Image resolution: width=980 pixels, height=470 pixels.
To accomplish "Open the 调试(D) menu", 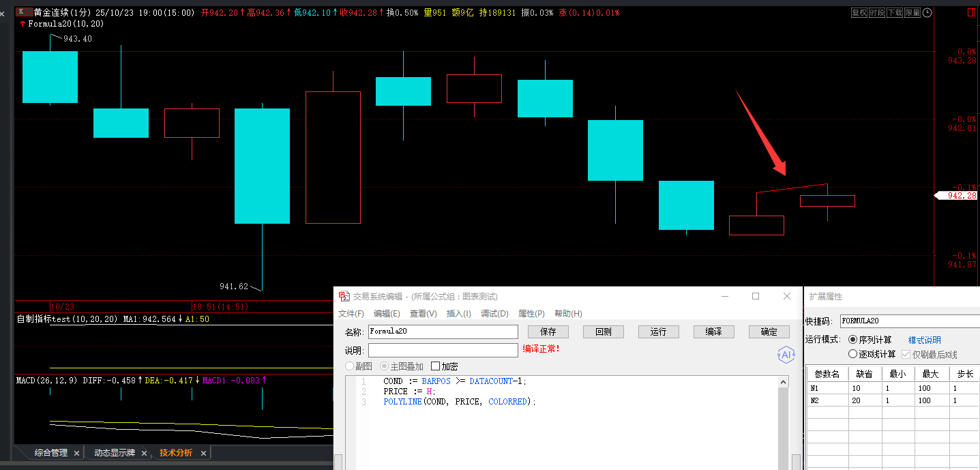I will click(494, 314).
